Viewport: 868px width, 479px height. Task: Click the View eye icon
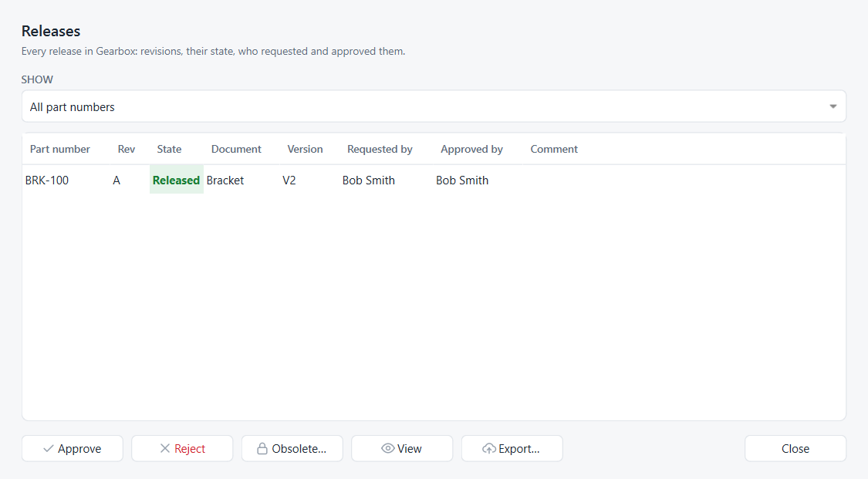click(x=387, y=449)
